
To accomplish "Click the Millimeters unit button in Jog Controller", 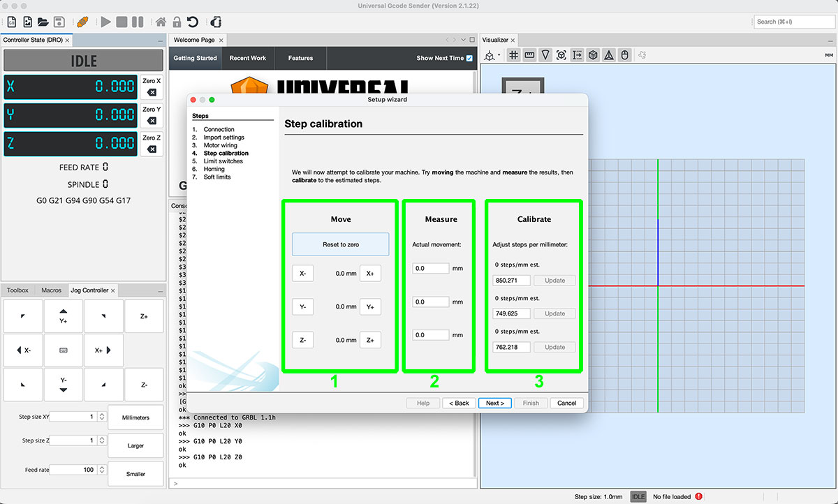I will tap(135, 417).
